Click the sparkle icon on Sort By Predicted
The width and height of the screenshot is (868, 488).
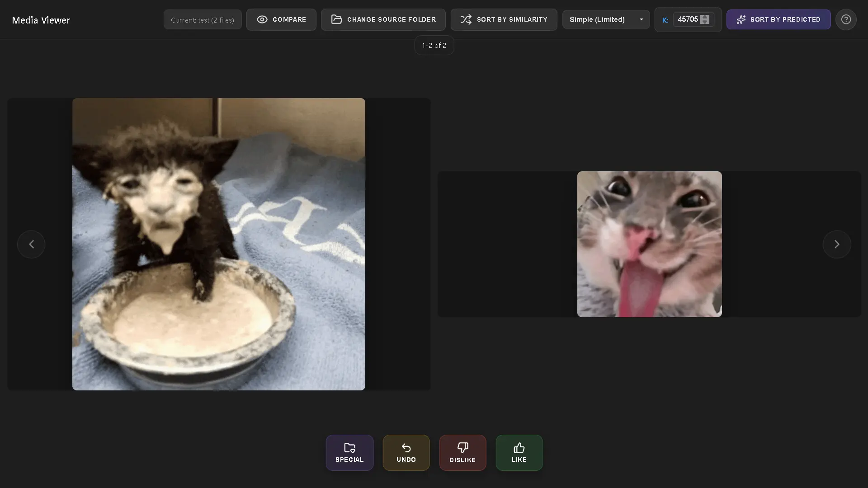pyautogui.click(x=741, y=19)
